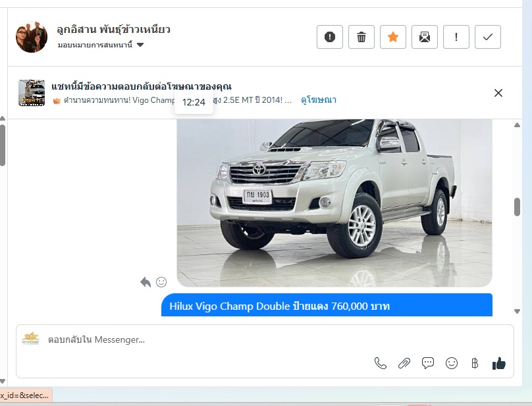Screen dimensions: 532x406
Task: Delete conversation with trash icon
Action: tap(361, 37)
